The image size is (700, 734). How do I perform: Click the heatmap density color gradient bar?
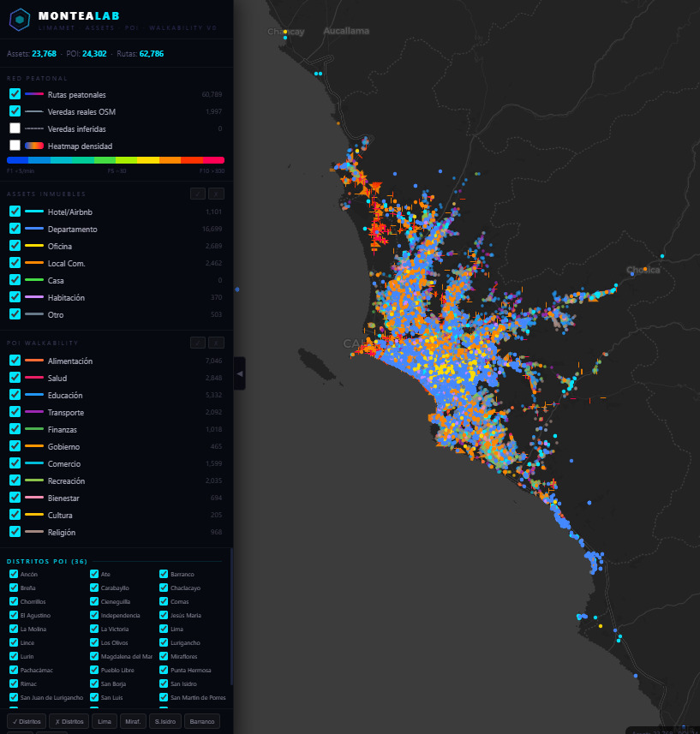[116, 160]
